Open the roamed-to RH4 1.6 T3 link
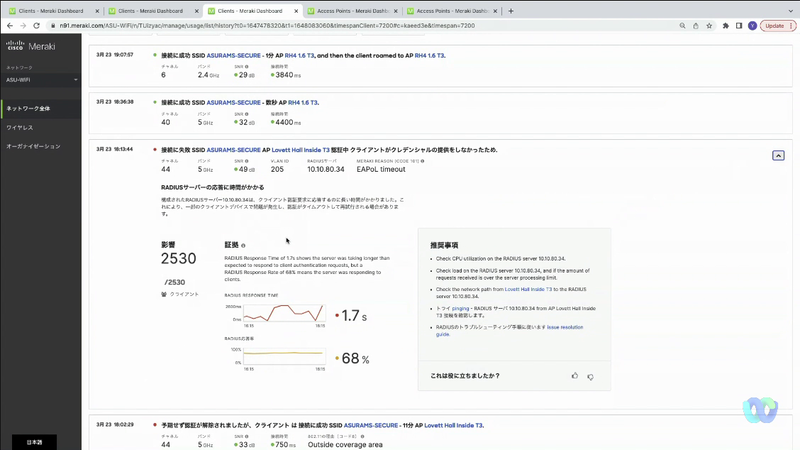800x450 pixels. click(x=430, y=56)
